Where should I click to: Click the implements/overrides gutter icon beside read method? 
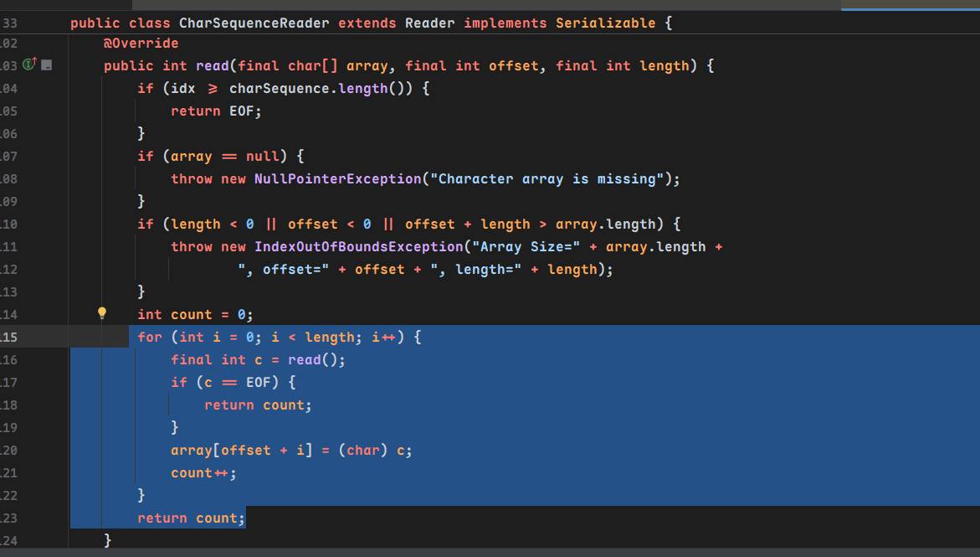29,64
